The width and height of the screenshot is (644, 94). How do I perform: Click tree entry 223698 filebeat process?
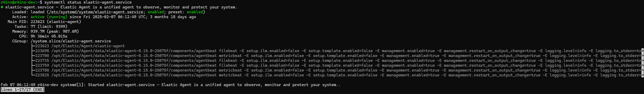click(x=337, y=51)
